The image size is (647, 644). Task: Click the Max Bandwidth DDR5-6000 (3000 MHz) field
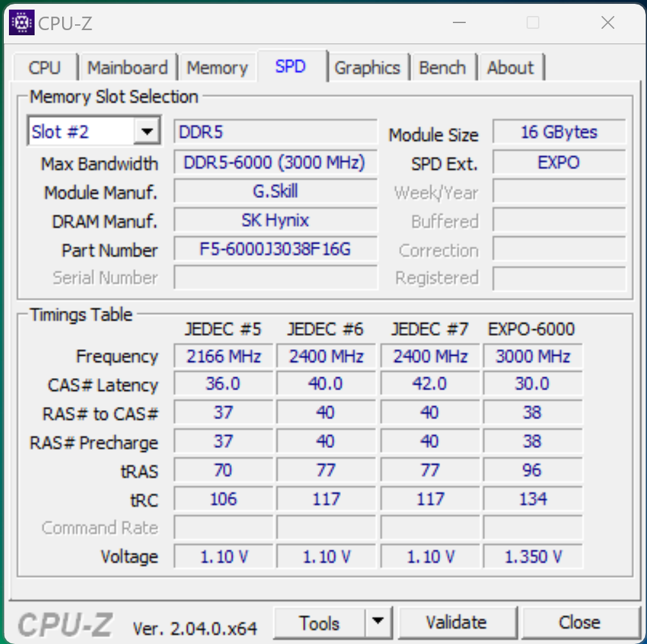[x=275, y=162]
